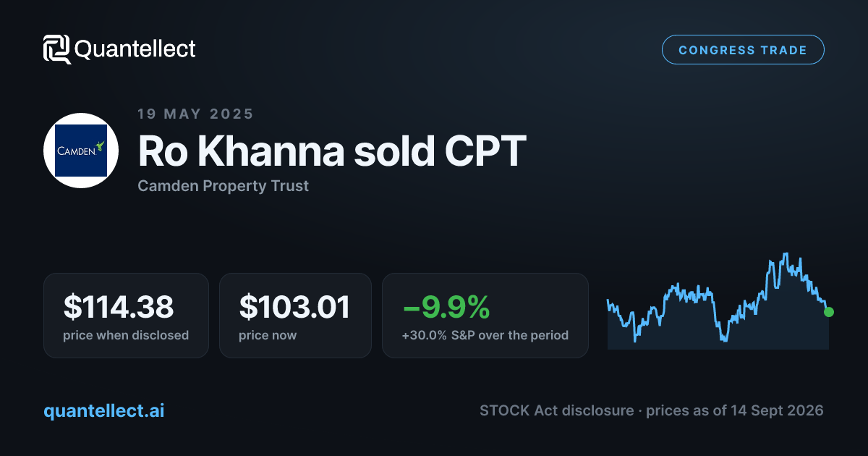Click the Camden company logo
This screenshot has width=868, height=456.
(x=81, y=151)
